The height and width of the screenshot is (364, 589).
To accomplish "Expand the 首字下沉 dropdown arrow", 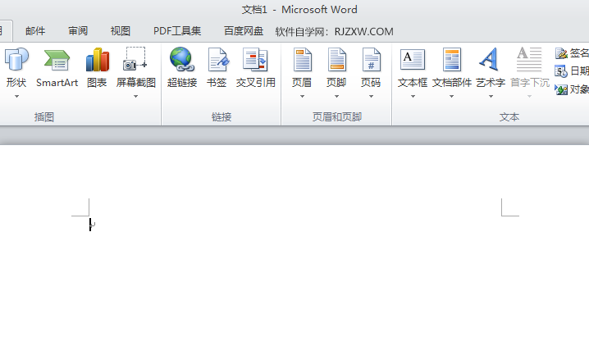I will pyautogui.click(x=529, y=97).
